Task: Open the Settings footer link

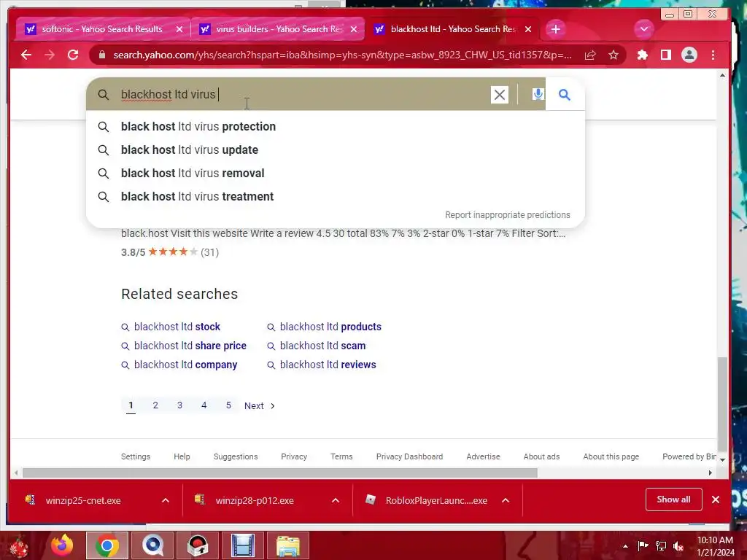Action: (135, 456)
